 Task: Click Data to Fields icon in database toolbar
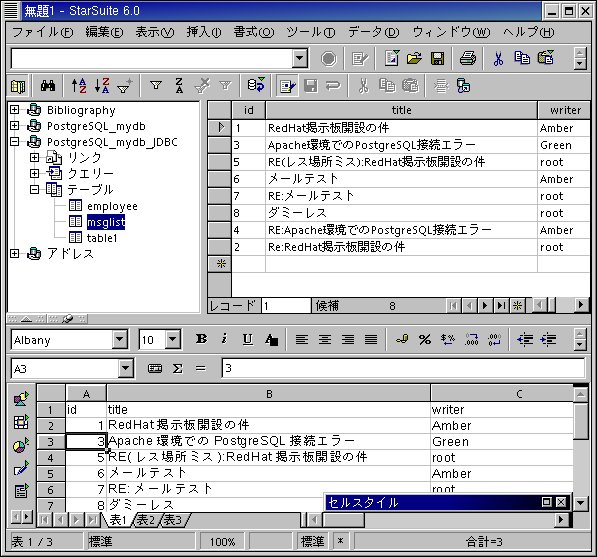(x=463, y=86)
